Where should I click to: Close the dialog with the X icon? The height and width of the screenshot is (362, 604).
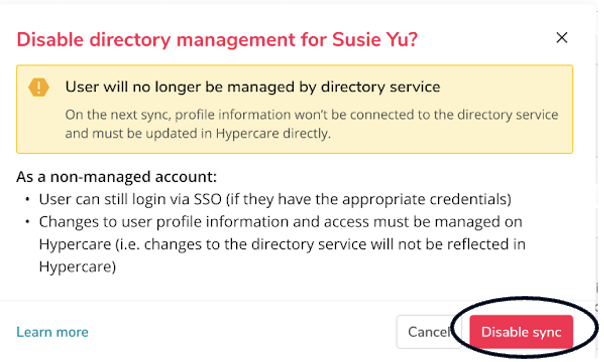click(562, 38)
